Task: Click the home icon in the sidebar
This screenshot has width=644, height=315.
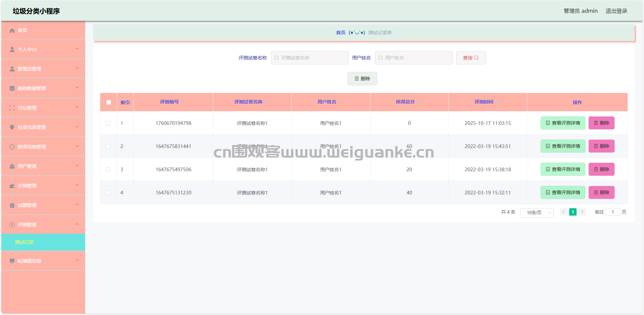Action: [x=12, y=31]
